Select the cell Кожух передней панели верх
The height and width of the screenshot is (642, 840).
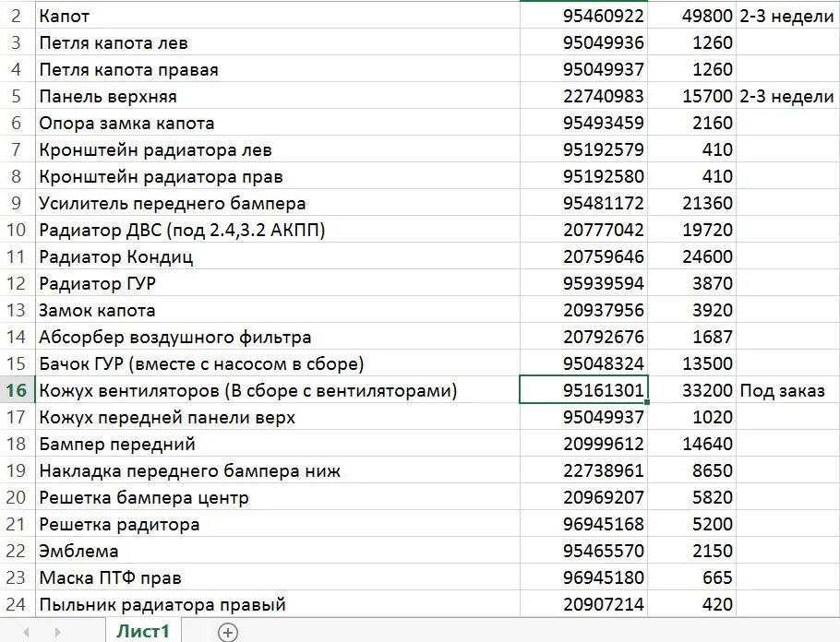point(278,417)
